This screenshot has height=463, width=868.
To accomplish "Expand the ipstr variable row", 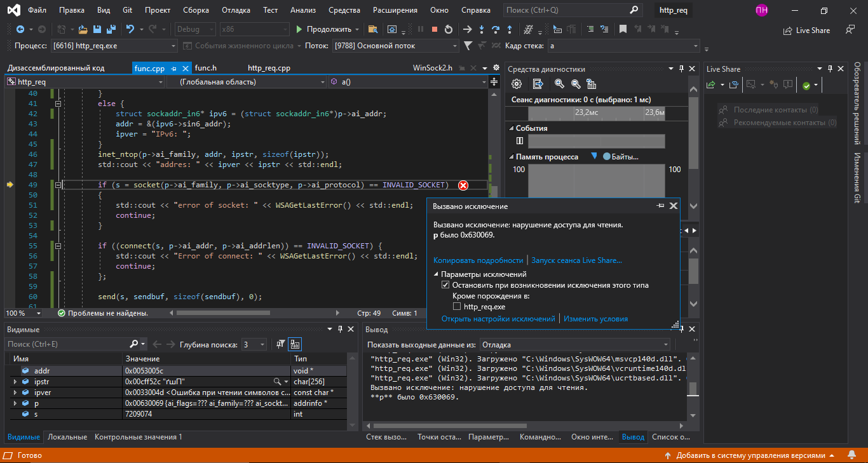I will pos(15,382).
